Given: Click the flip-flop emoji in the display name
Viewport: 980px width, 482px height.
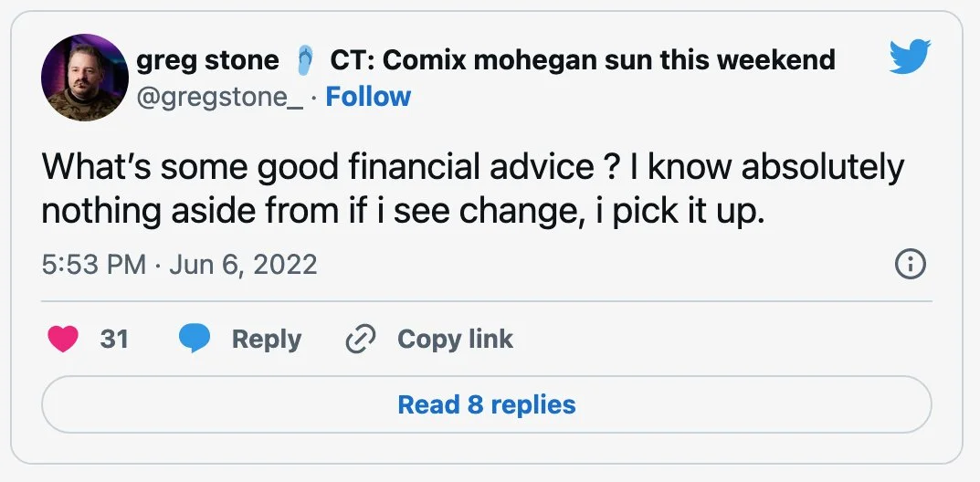Looking at the screenshot, I should pyautogui.click(x=306, y=61).
